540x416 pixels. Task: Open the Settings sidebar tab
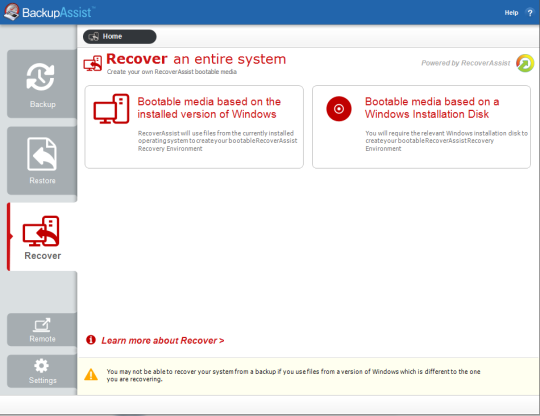tap(42, 371)
